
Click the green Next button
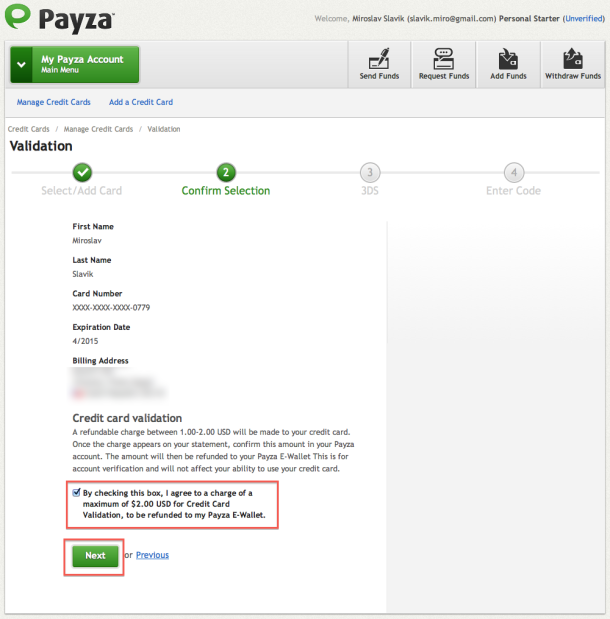(x=95, y=556)
